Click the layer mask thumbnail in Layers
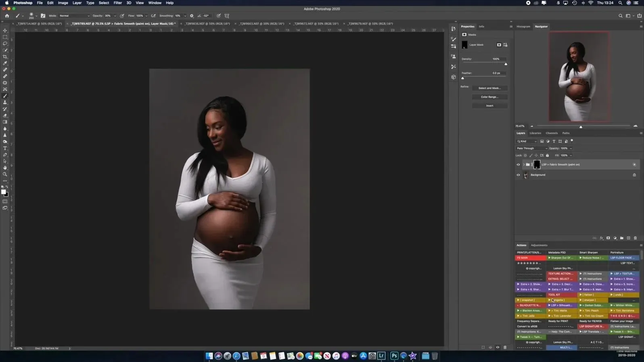 click(537, 164)
